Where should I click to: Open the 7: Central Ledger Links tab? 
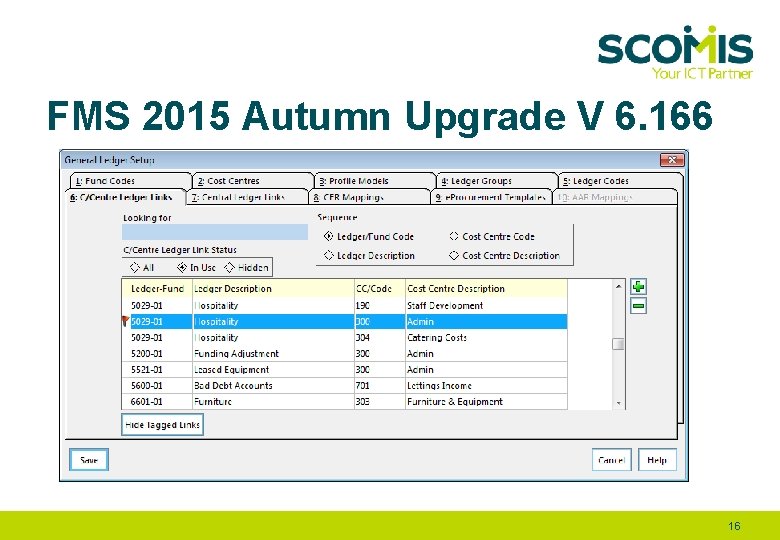247,197
